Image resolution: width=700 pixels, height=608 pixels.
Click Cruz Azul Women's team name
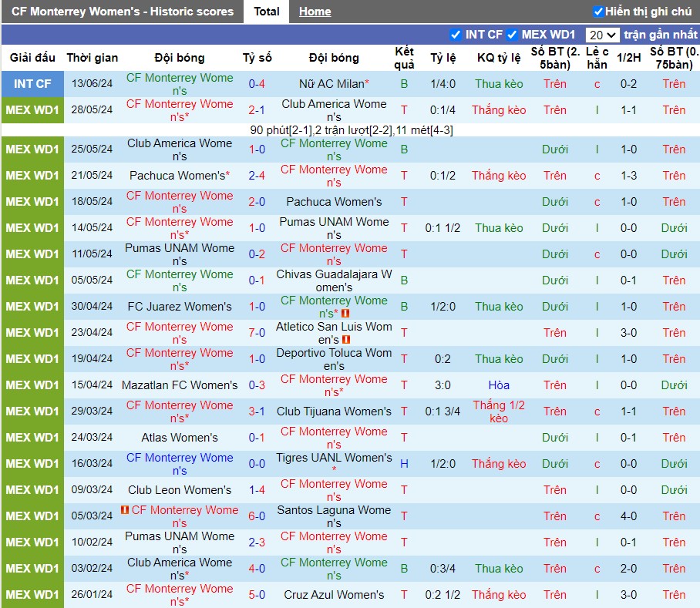pos(334,595)
